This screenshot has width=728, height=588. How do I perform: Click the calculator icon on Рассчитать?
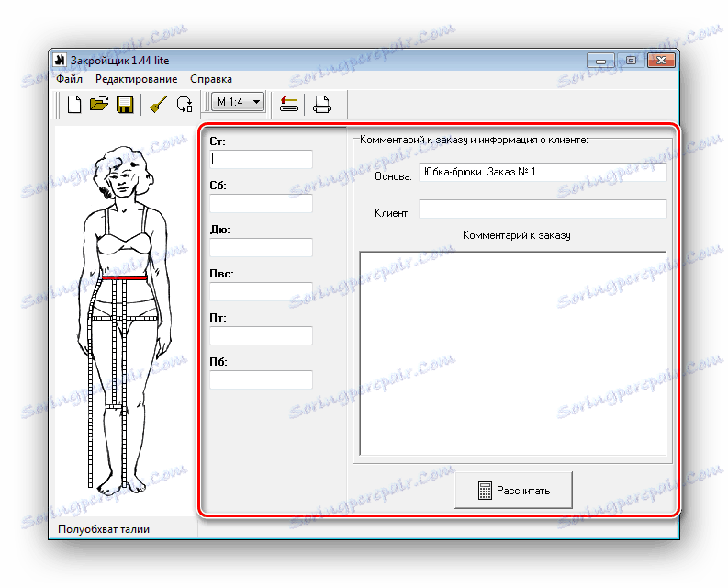click(485, 491)
